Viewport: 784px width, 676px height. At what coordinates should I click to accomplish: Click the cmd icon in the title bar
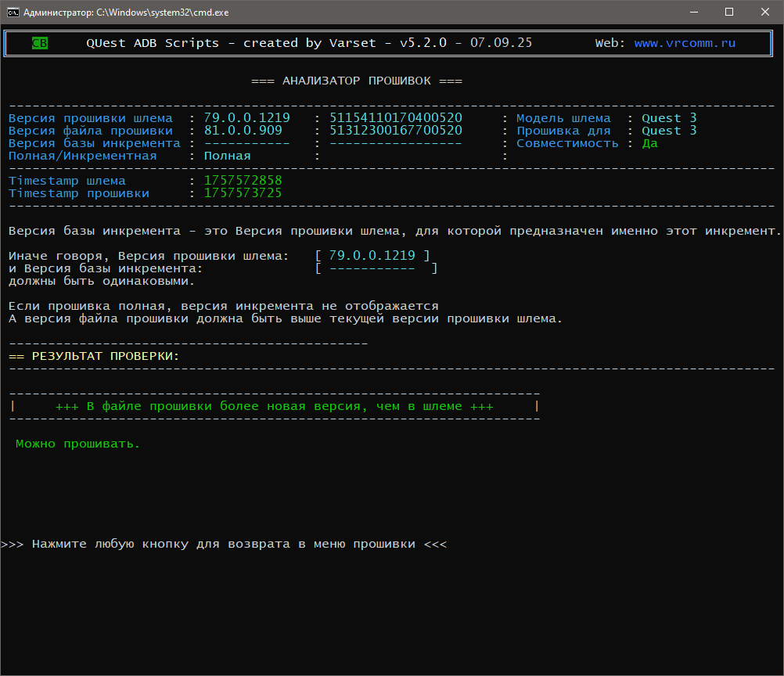coord(13,12)
